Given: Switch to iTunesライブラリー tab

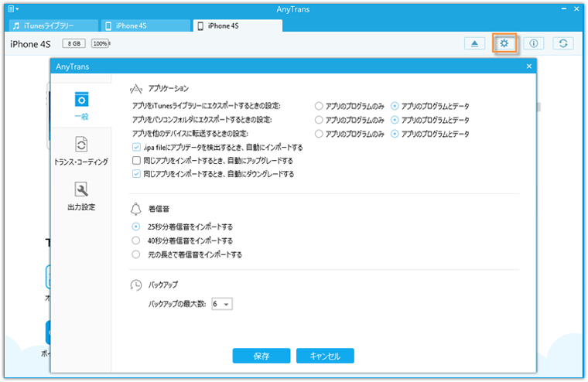Looking at the screenshot, I should pyautogui.click(x=53, y=26).
